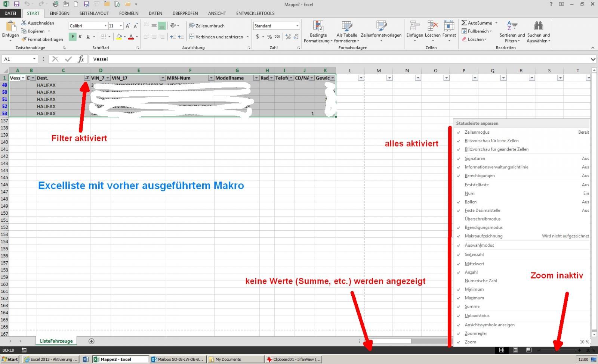Switch to the ENTWICKLERTOOLS tab
Screen dimensions: 598x364
pos(255,13)
